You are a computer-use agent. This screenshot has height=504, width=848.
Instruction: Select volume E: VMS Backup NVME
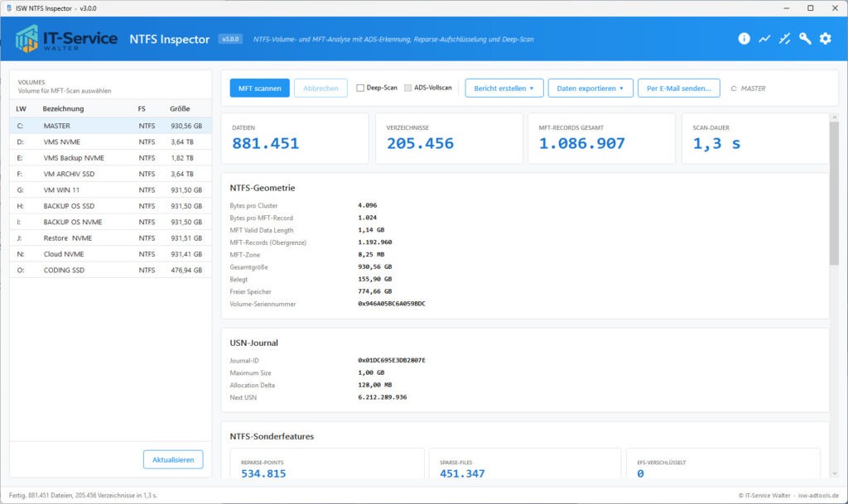(x=110, y=158)
